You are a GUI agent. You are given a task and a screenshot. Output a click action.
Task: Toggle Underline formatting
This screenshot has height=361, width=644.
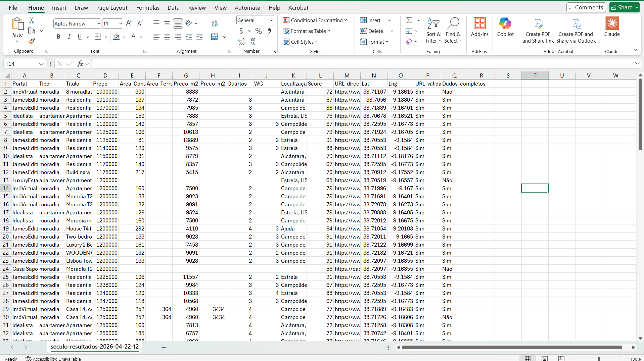tap(80, 37)
